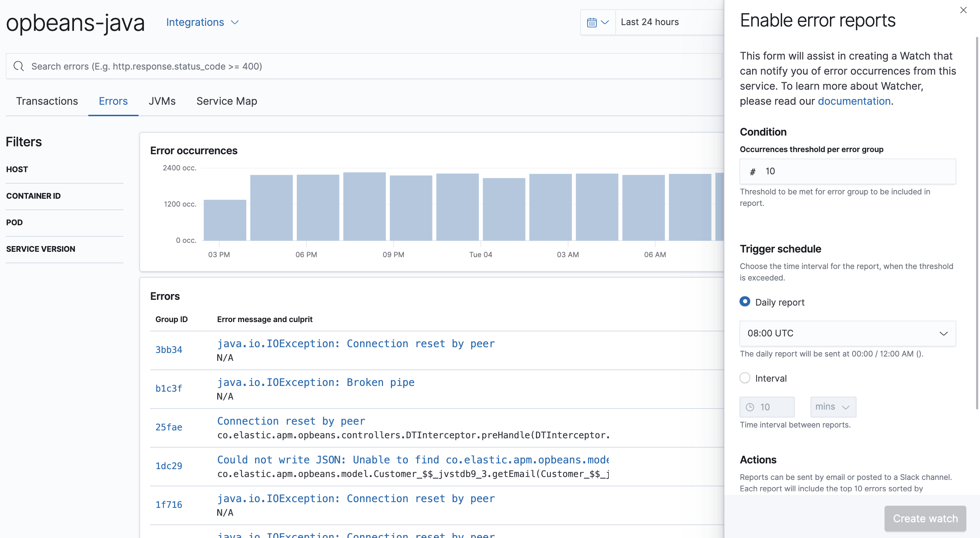The height and width of the screenshot is (538, 980).
Task: Click the clock icon in interval field
Action: click(x=750, y=406)
